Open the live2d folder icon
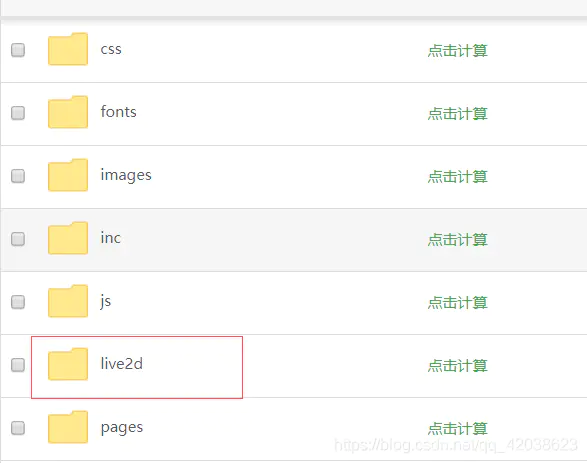Screen dimensions: 587x463 [x=68, y=364]
